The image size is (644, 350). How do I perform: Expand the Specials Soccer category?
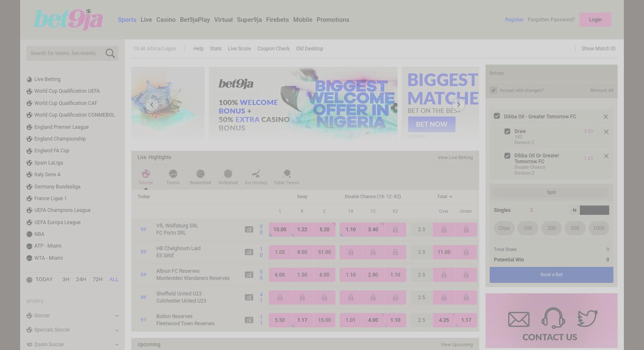[x=73, y=330]
